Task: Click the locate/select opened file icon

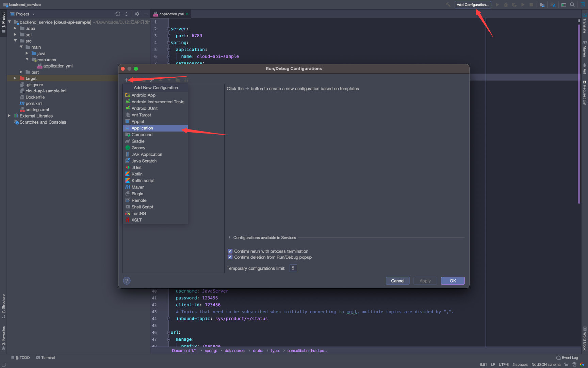Action: [118, 14]
